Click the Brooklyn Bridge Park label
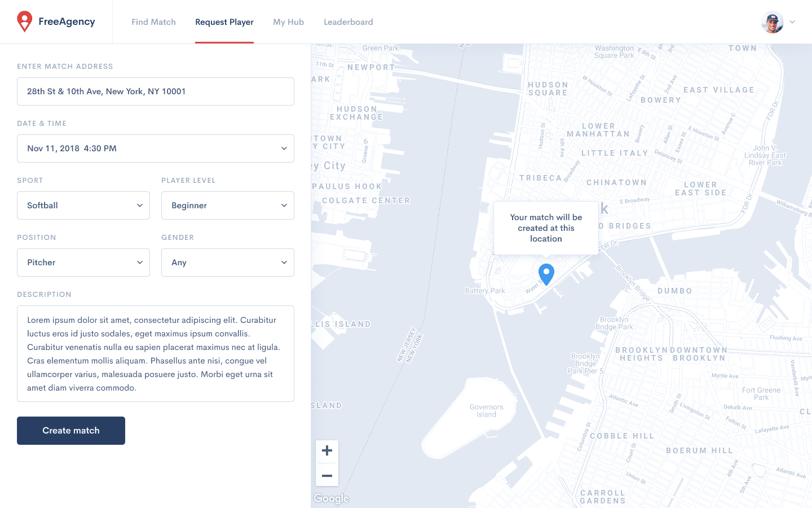Viewport: 812px width, 508px height. pos(615,323)
